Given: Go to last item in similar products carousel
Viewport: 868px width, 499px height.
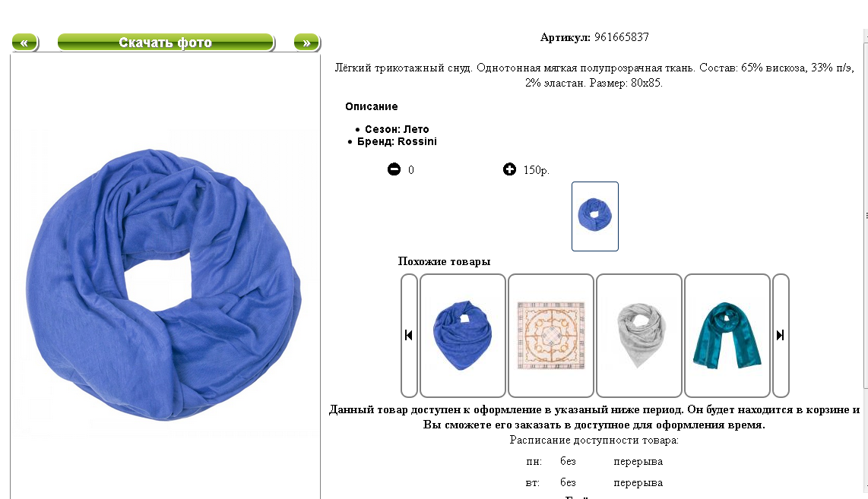Looking at the screenshot, I should 781,335.
